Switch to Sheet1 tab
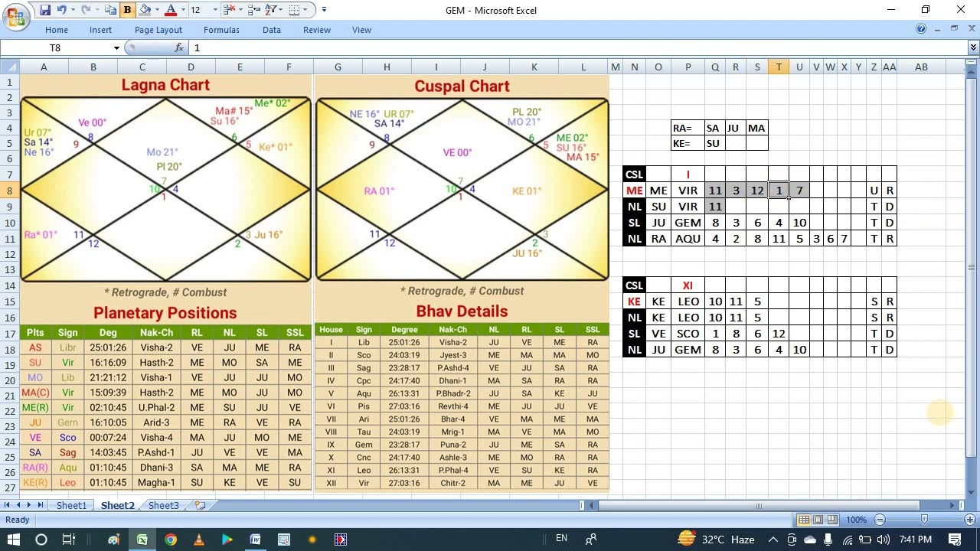 (71, 506)
